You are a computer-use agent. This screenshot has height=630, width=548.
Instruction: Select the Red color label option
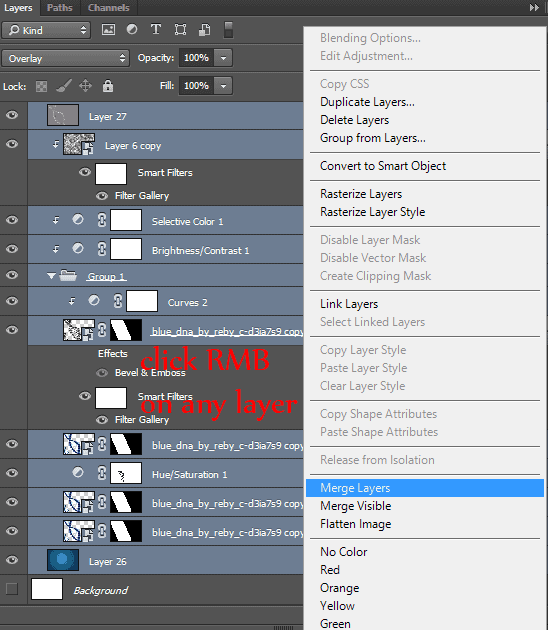330,570
